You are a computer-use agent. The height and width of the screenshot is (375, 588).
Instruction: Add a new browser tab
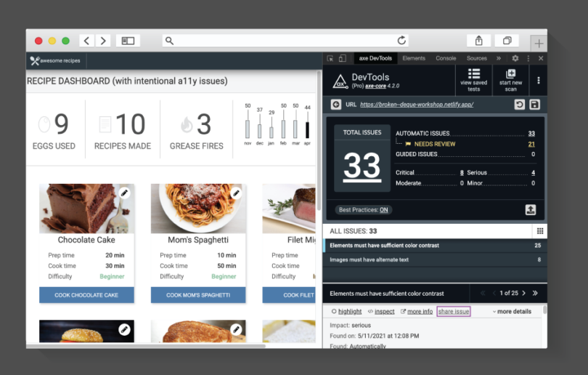(539, 44)
